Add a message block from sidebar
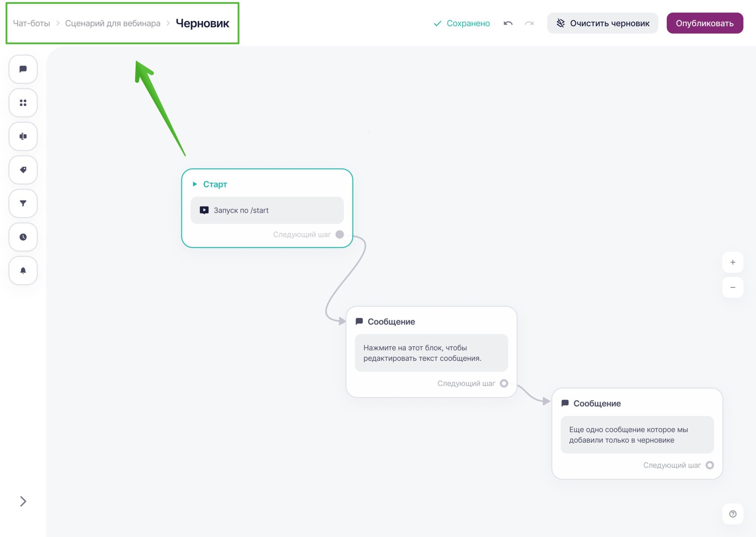This screenshot has width=756, height=537. (23, 69)
